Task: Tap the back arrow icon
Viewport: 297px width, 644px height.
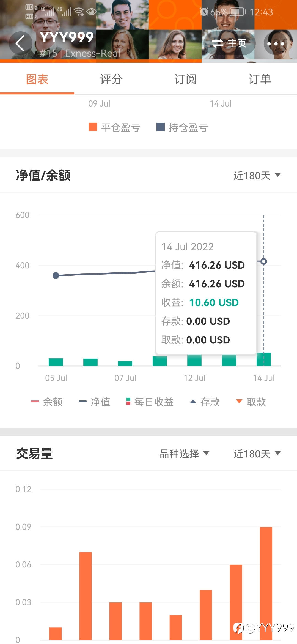Action: click(20, 43)
